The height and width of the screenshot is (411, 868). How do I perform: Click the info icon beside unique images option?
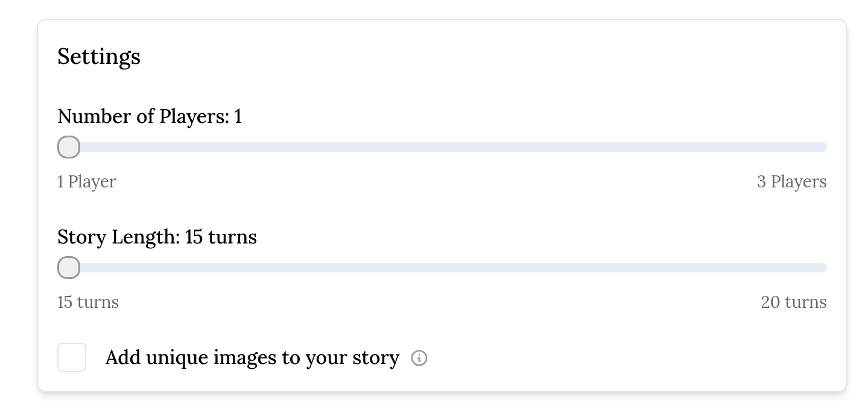pos(419,358)
